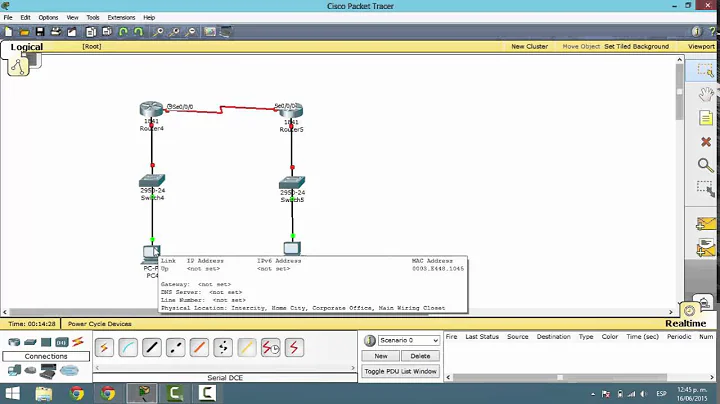Click the Paste toolbar icon
This screenshot has height=404, width=720.
(x=107, y=32)
